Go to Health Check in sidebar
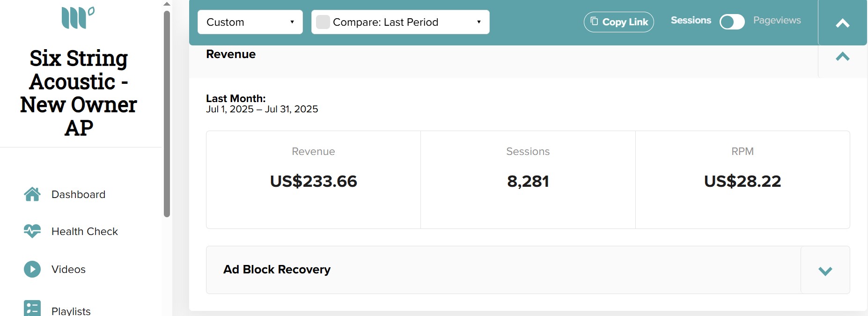This screenshot has height=316, width=868. pyautogui.click(x=85, y=231)
